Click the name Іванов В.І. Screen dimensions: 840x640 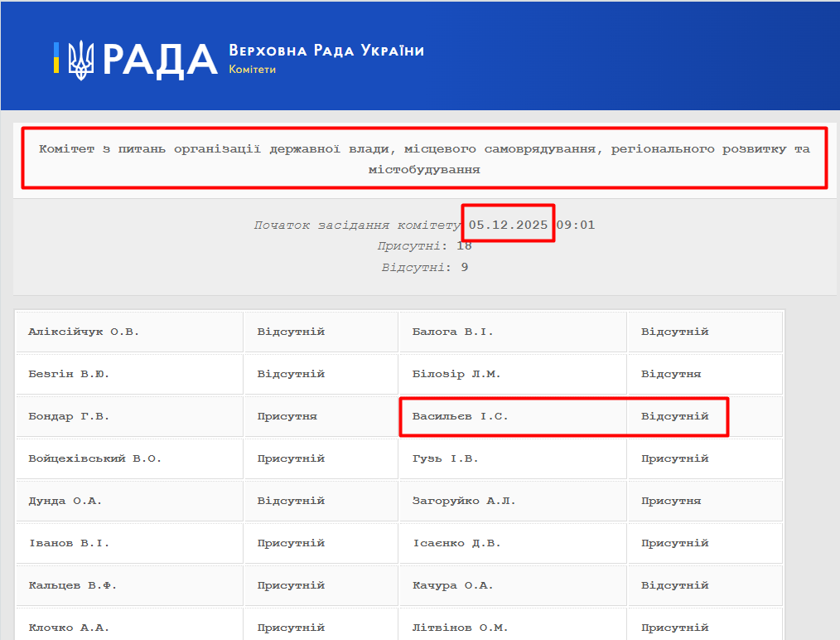69,544
